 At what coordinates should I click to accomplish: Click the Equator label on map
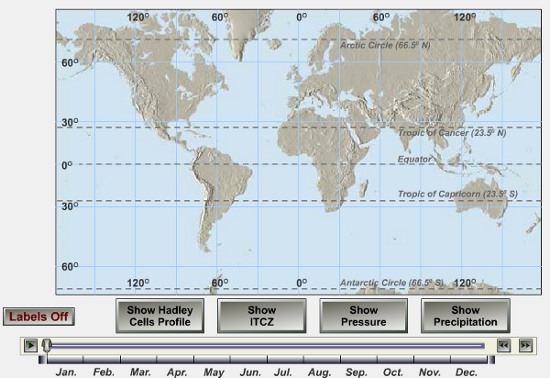point(414,159)
